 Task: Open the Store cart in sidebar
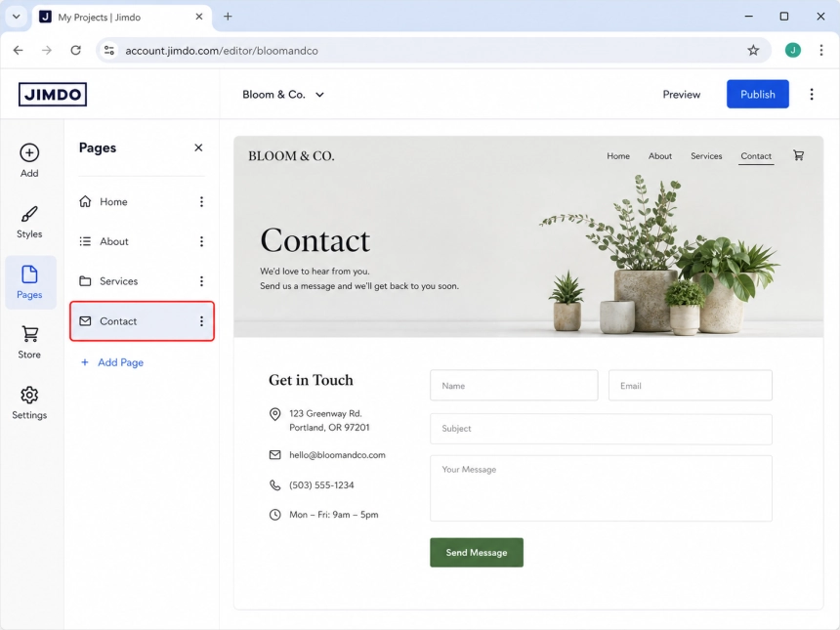tap(29, 342)
